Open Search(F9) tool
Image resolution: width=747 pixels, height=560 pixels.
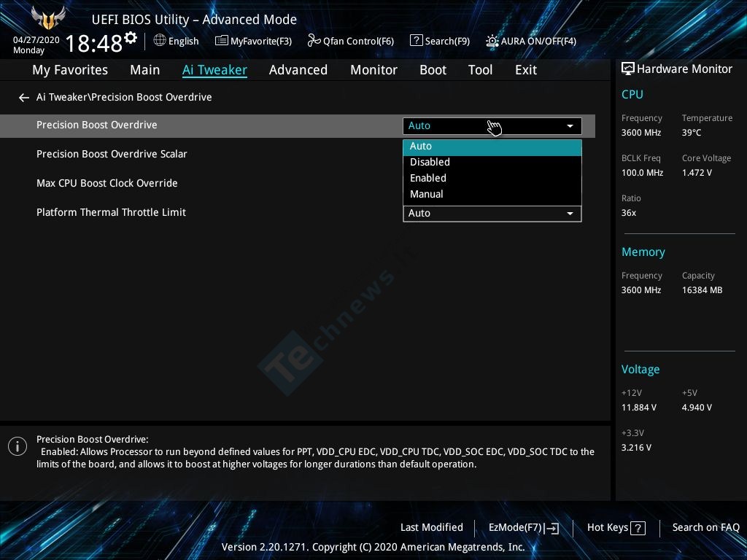click(x=440, y=41)
